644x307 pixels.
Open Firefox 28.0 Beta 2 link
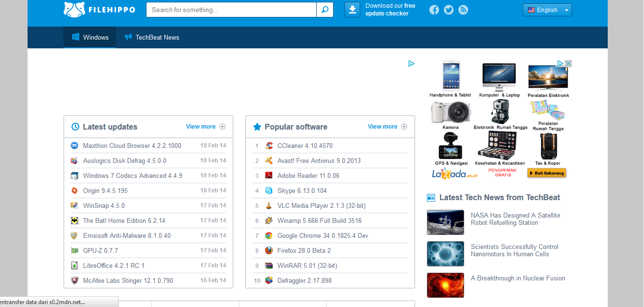[304, 250]
